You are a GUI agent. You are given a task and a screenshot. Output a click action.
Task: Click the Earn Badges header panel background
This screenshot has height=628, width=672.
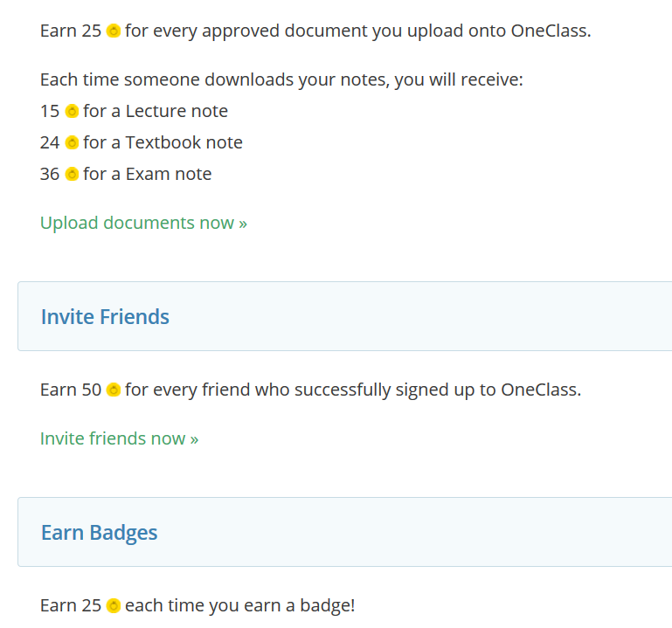tap(344, 532)
